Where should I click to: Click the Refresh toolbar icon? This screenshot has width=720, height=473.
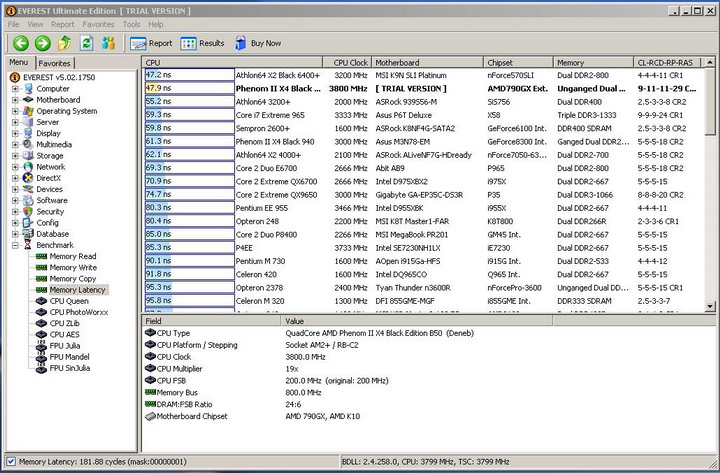pos(86,43)
